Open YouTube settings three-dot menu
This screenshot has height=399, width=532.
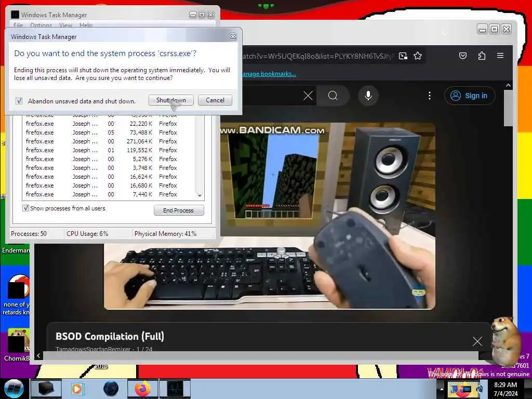430,96
